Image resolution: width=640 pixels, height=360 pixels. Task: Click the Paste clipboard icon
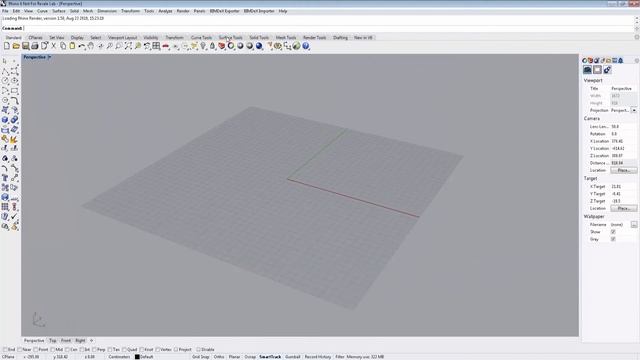72,46
